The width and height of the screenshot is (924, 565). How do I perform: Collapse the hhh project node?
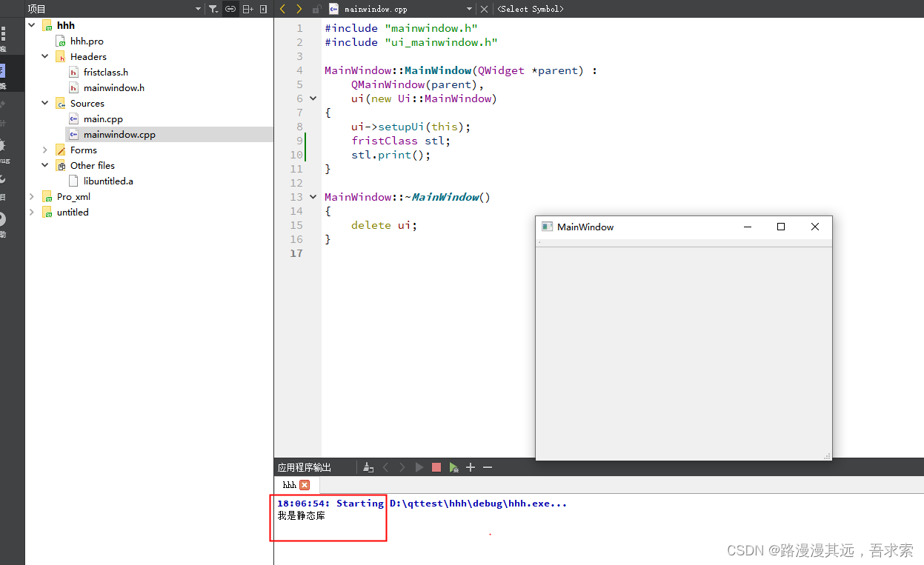[32, 25]
